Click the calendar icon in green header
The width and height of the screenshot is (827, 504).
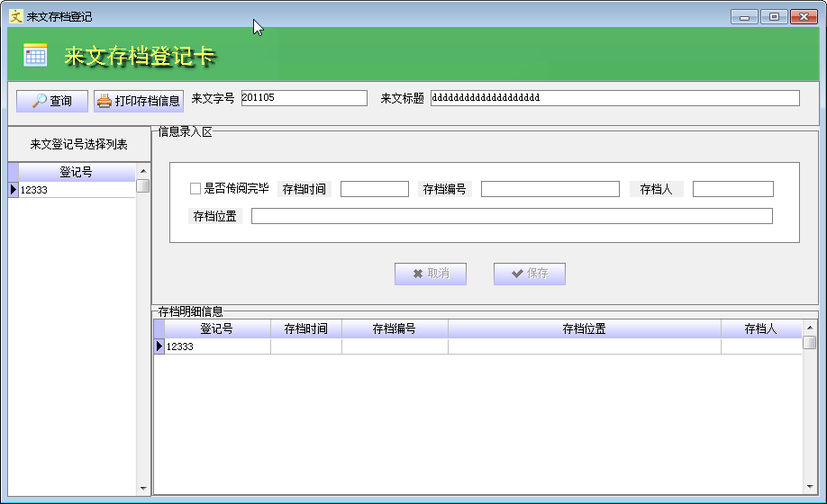click(35, 55)
